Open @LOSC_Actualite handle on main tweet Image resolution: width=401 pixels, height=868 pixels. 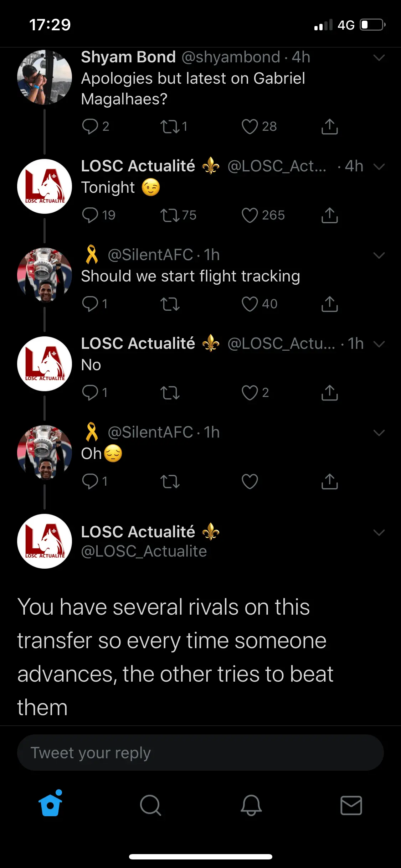pos(144,551)
